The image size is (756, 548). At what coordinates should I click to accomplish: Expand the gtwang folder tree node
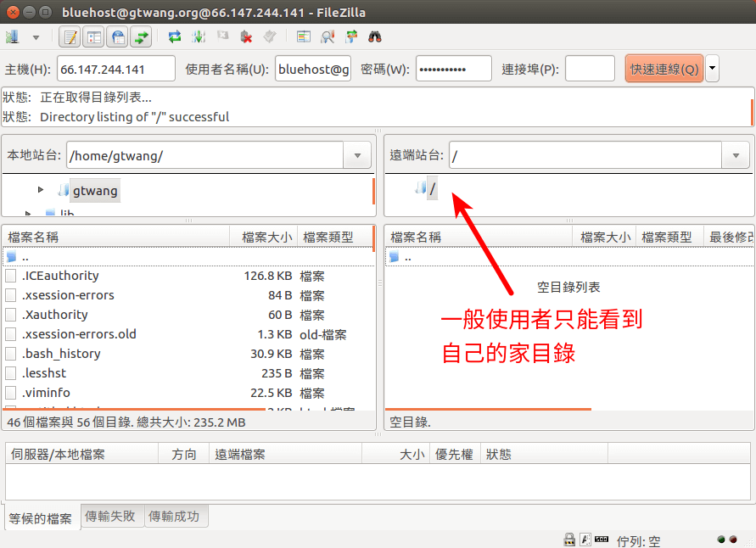41,190
